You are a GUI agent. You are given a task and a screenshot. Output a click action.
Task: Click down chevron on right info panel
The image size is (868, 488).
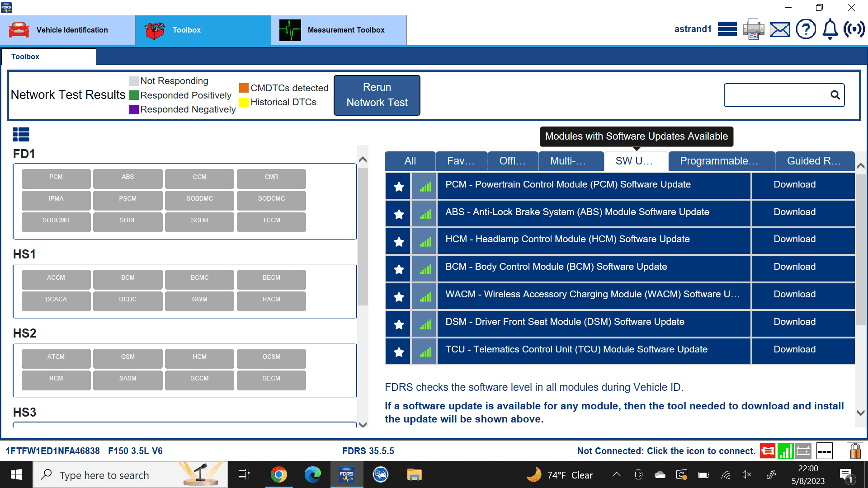(861, 413)
